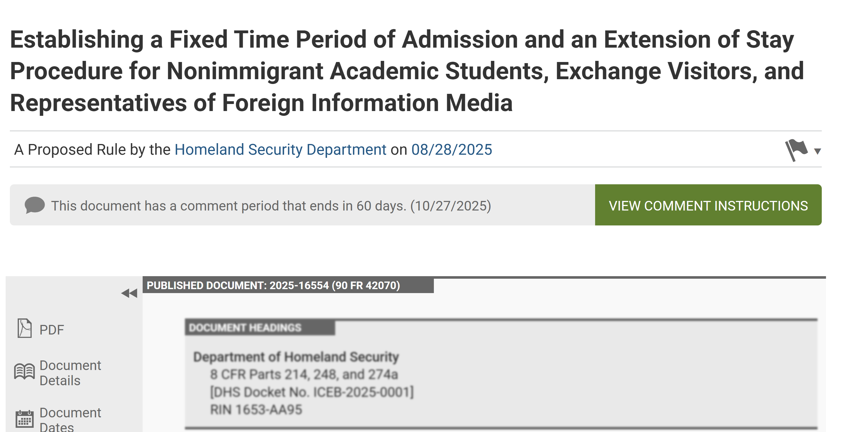The image size is (868, 432).
Task: Click the comment period notice text
Action: tap(271, 206)
